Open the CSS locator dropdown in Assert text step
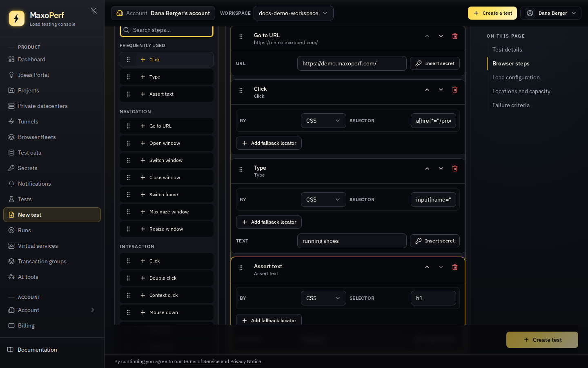The width and height of the screenshot is (588, 368). click(x=323, y=298)
